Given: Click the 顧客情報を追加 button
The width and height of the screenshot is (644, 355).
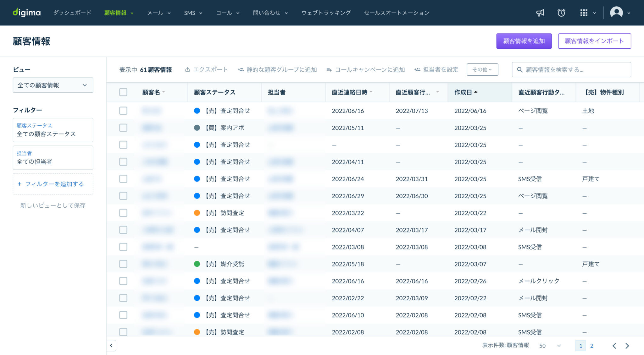Looking at the screenshot, I should tap(524, 41).
